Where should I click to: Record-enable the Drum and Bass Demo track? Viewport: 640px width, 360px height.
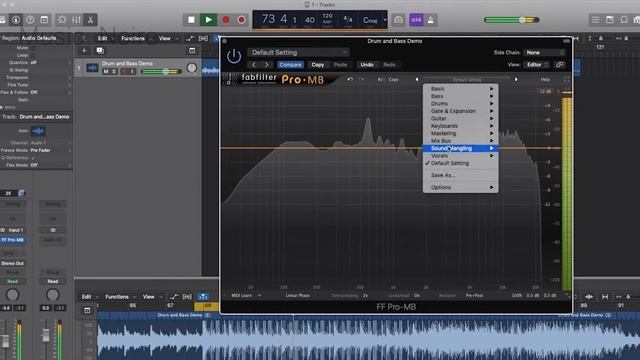(124, 71)
